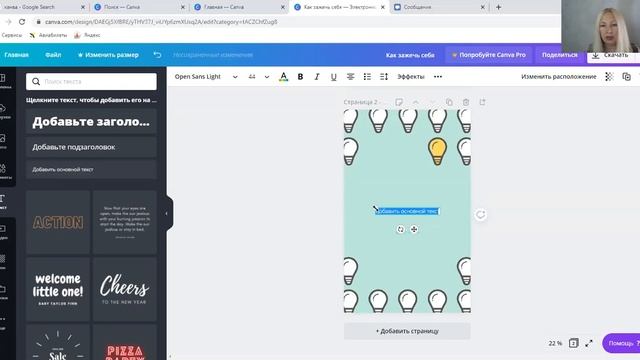Viewport: 640px width, 360px height.
Task: Click the move handle below text box
Action: (x=414, y=229)
